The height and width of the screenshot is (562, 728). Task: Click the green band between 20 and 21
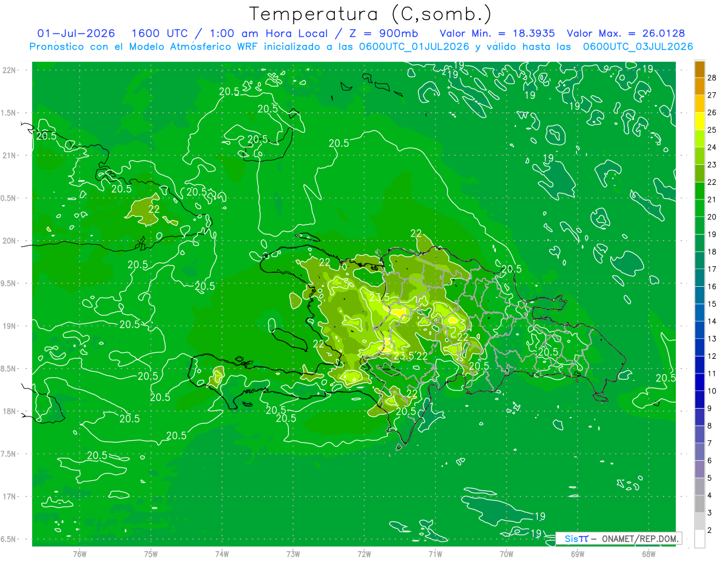coord(699,208)
